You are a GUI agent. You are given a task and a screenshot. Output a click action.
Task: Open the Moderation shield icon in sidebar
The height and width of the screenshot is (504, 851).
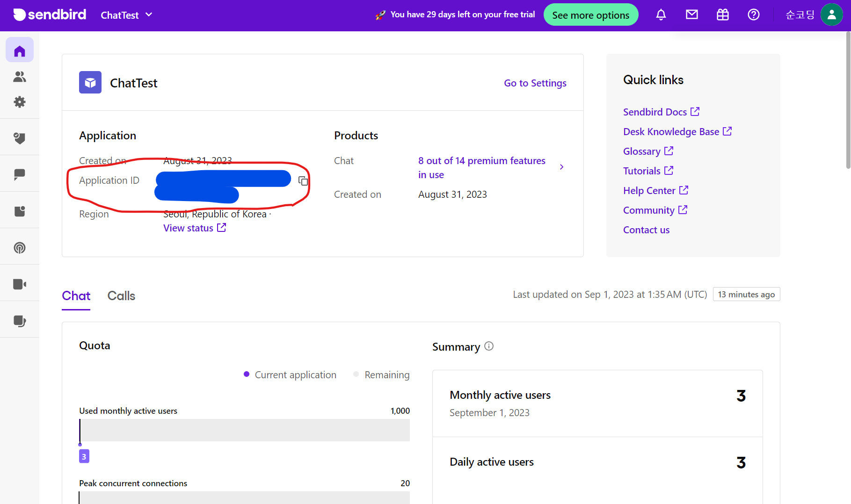[x=20, y=138]
